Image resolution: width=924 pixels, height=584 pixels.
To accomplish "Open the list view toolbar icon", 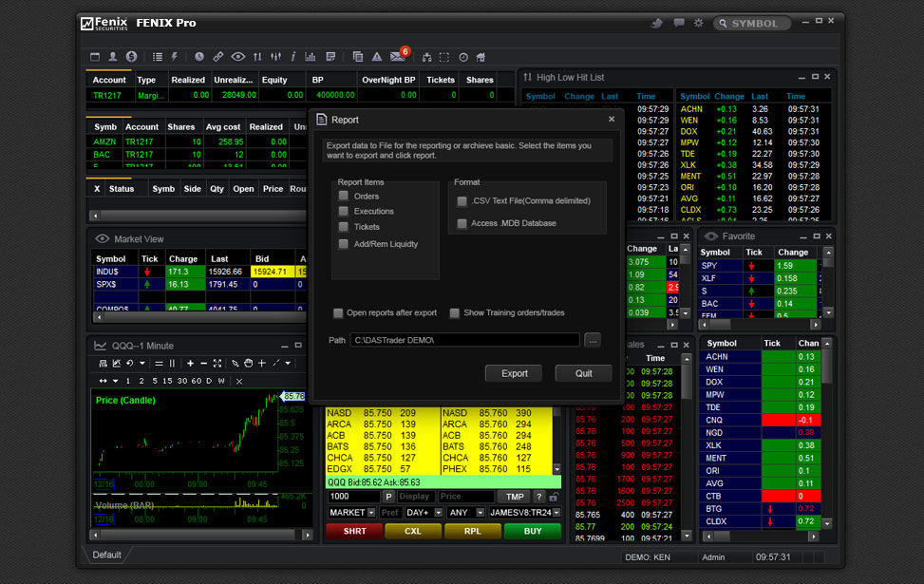I will click(x=158, y=57).
